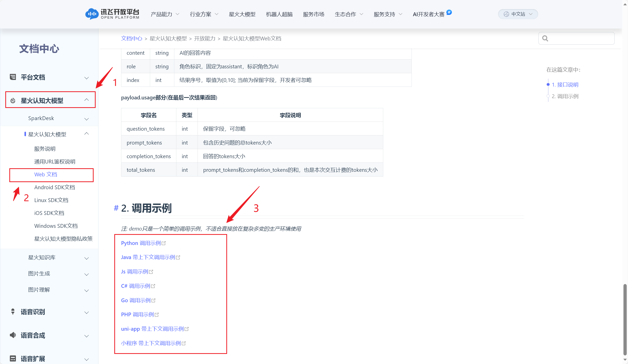Screen dimensions: 628x364
Task: Expand the 图片生成 submenu
Action: coord(87,274)
